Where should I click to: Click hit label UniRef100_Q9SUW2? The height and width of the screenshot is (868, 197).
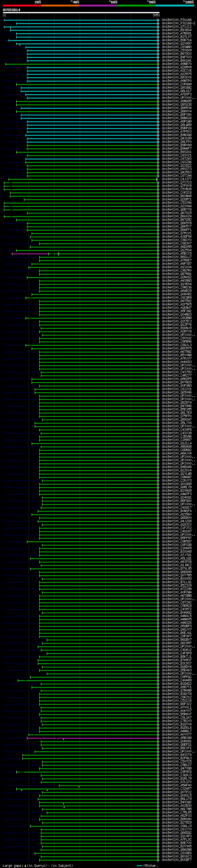pos(176,88)
